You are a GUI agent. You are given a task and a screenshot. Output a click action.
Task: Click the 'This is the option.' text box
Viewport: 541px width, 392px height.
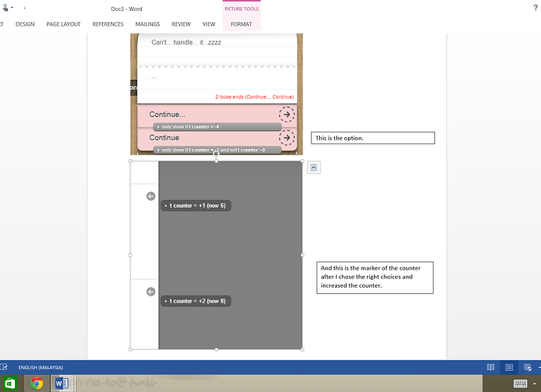(x=373, y=138)
